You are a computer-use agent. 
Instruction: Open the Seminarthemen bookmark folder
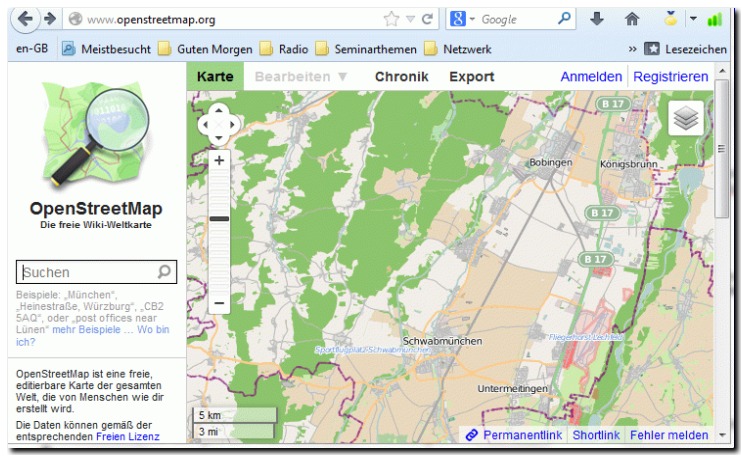point(366,49)
